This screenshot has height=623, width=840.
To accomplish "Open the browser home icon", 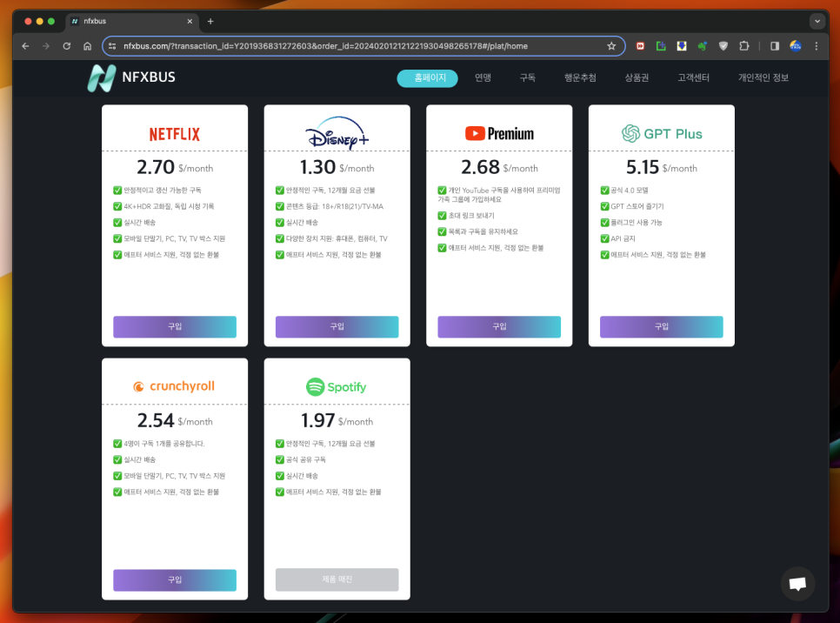I will (x=87, y=46).
